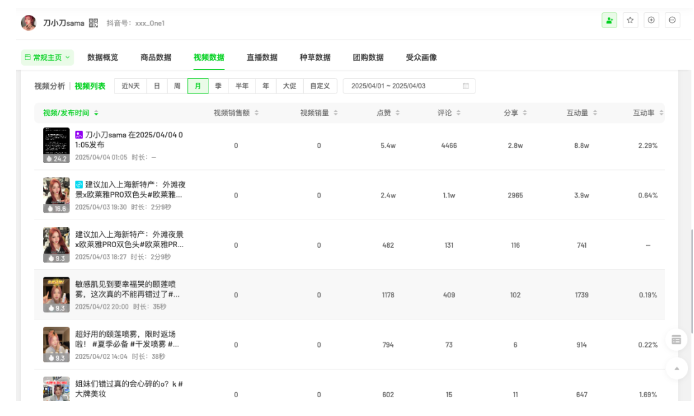Select the 近N天 time range option
Viewport: 694px width, 416px height.
(x=130, y=86)
